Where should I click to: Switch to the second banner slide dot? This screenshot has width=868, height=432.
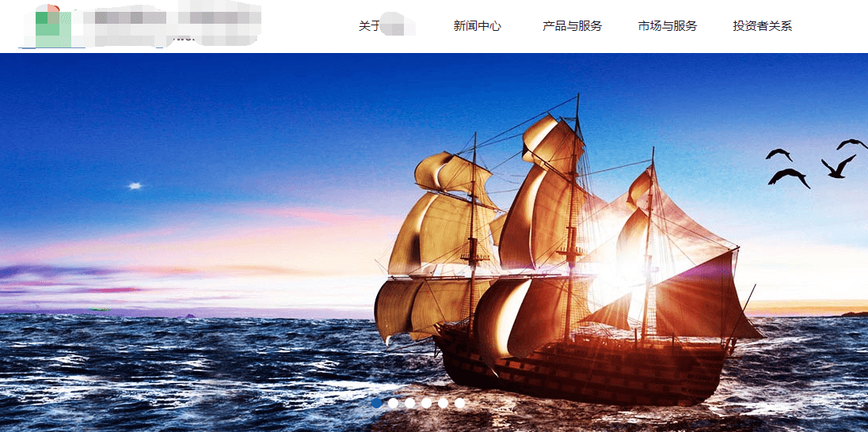pyautogui.click(x=393, y=404)
